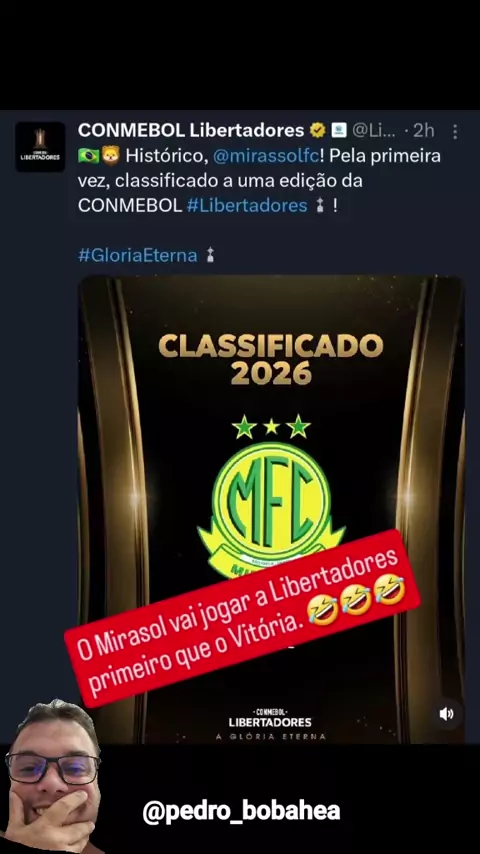This screenshot has height=854, width=480.
Task: Click the CONMEBOL Libertadores account name
Action: 191,131
